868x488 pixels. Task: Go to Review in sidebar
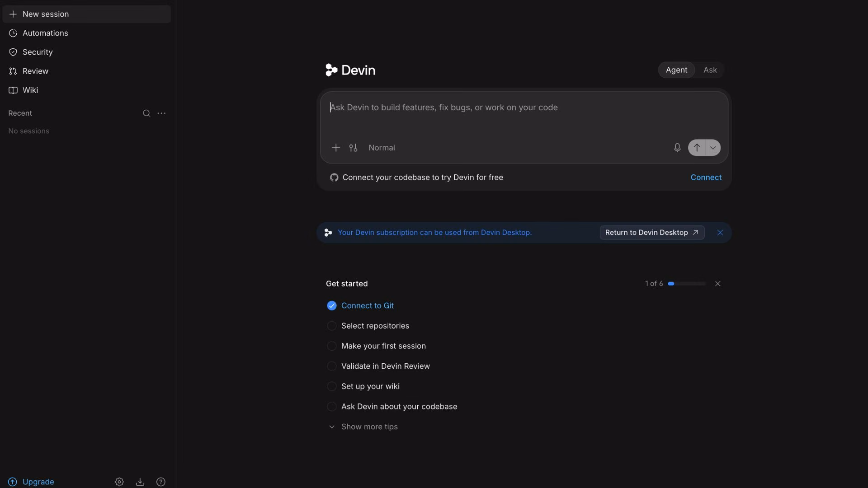[x=86, y=71]
